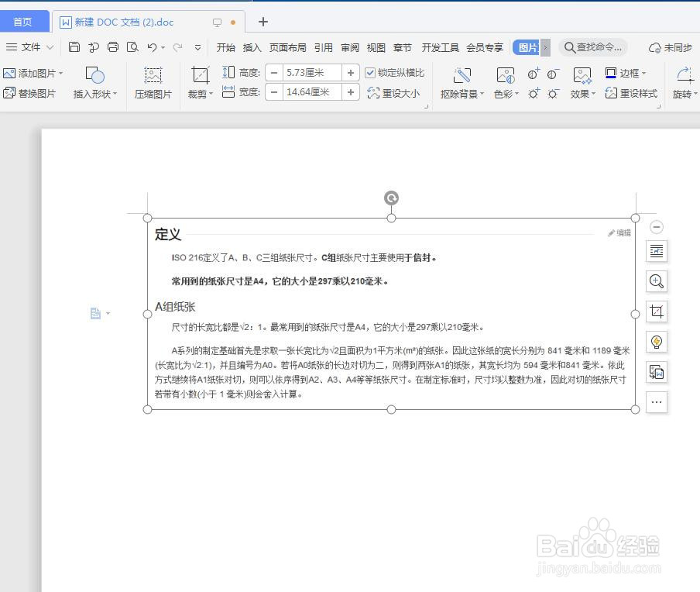
Task: Open the 文件 (File) menu
Action: coord(29,47)
